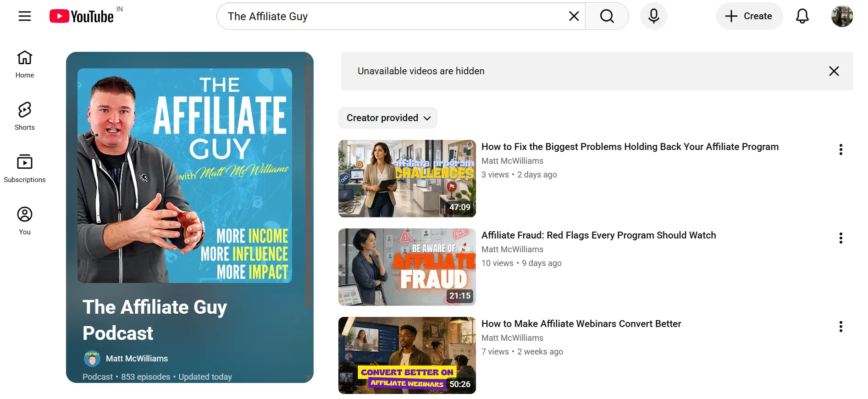Open the hamburger guide menu
The height and width of the screenshot is (399, 868).
tap(25, 16)
